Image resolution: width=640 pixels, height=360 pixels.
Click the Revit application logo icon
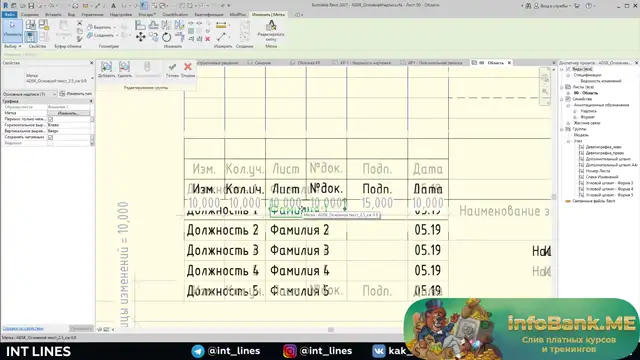coord(5,6)
